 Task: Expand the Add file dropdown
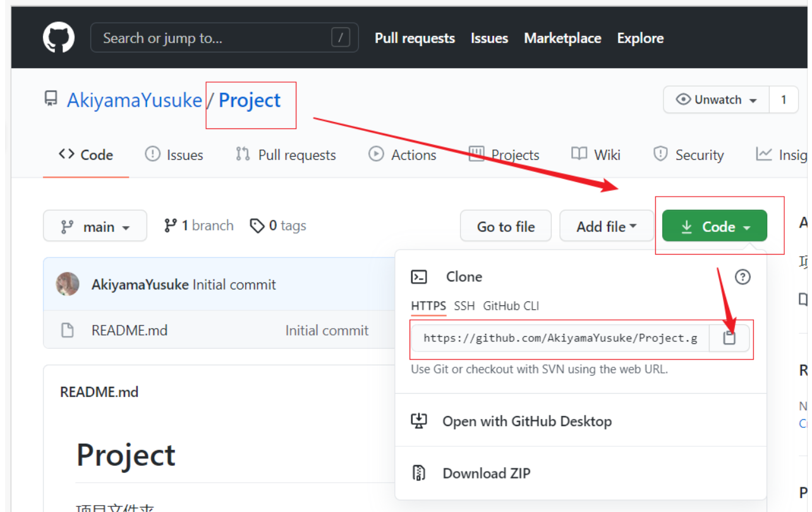[x=607, y=226]
